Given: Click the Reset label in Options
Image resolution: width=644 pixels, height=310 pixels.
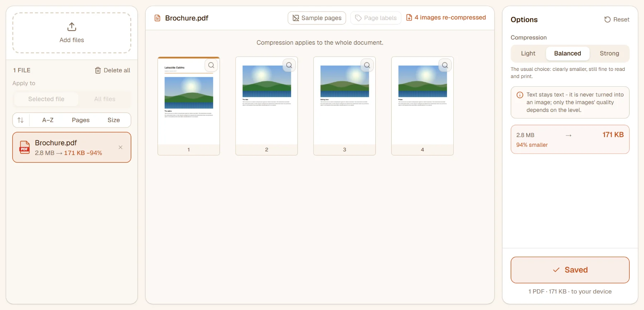Looking at the screenshot, I should tap(621, 19).
